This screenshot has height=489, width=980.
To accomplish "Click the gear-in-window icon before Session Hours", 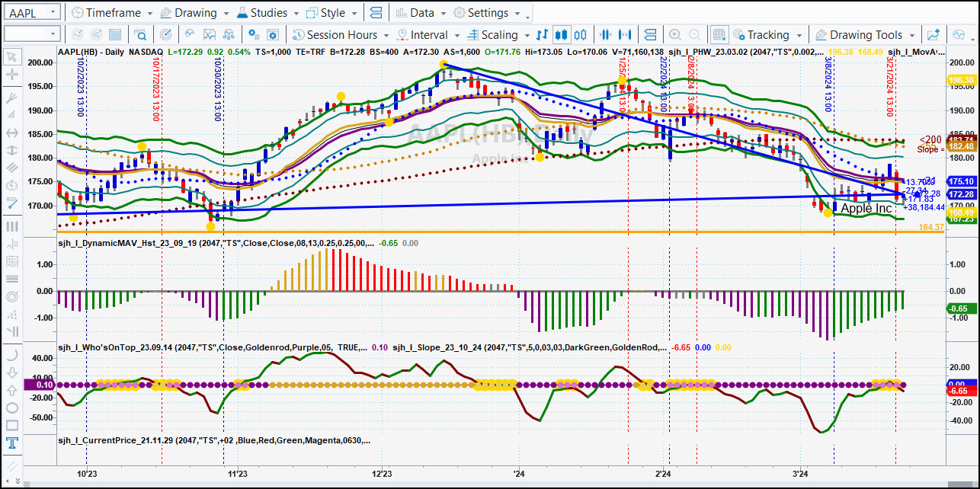I will click(274, 35).
